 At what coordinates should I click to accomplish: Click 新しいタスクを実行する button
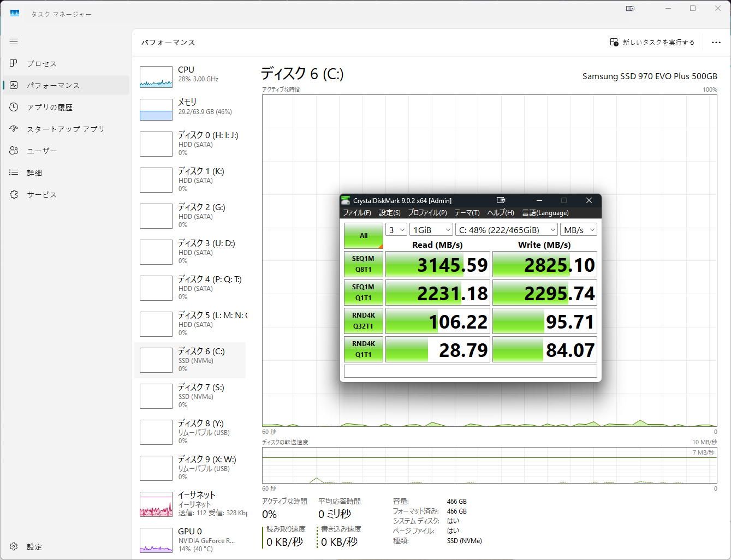652,42
